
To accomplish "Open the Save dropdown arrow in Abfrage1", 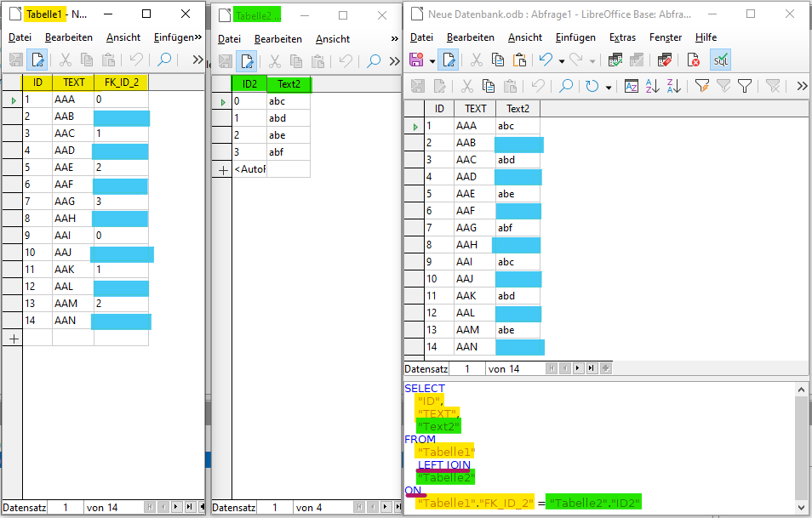I will (x=432, y=61).
